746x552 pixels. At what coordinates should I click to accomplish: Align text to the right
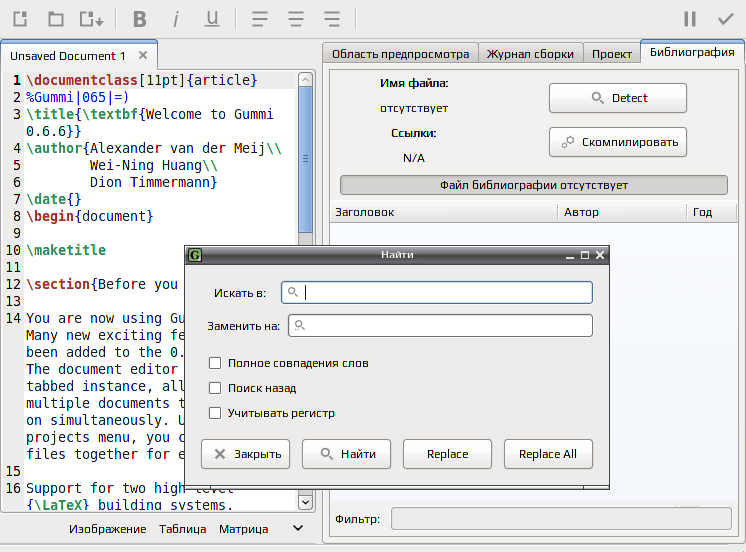[x=332, y=19]
